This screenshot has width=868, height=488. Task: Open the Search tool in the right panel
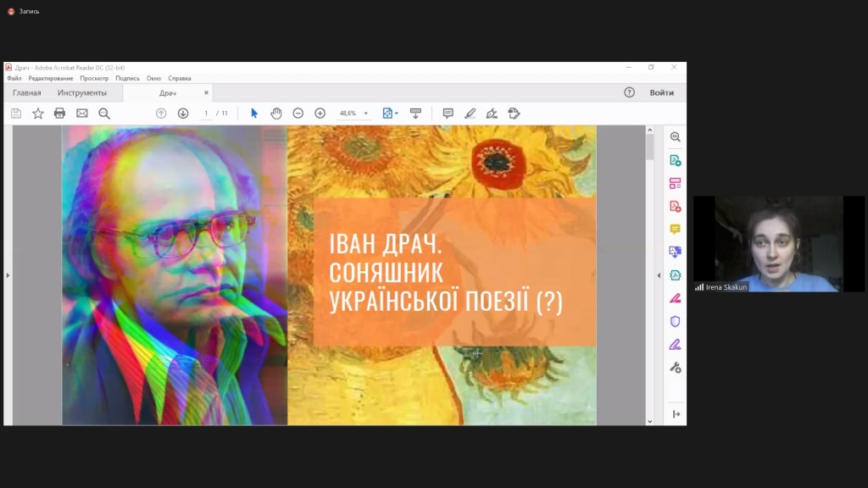675,137
